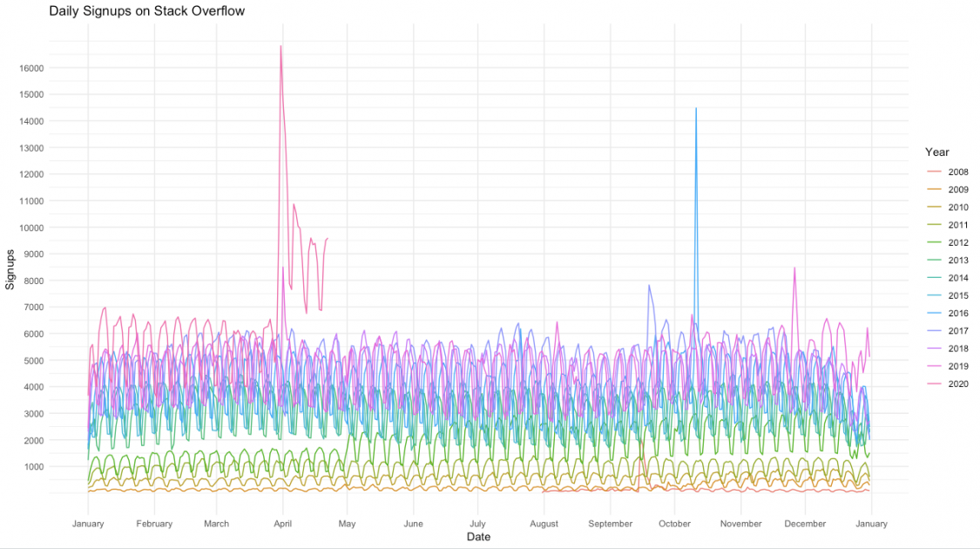Click legend label '2009'
The width and height of the screenshot is (980, 549).
click(958, 189)
